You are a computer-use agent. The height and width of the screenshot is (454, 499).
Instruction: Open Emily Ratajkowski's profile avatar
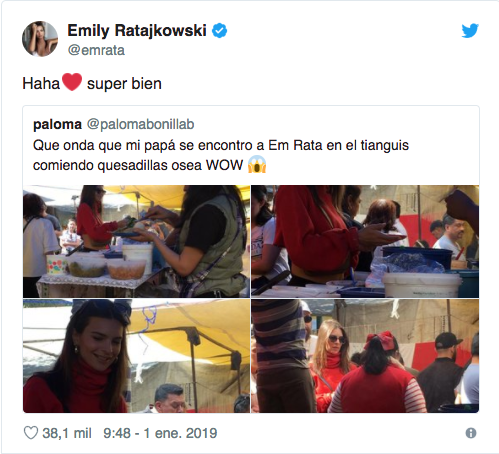click(40, 39)
